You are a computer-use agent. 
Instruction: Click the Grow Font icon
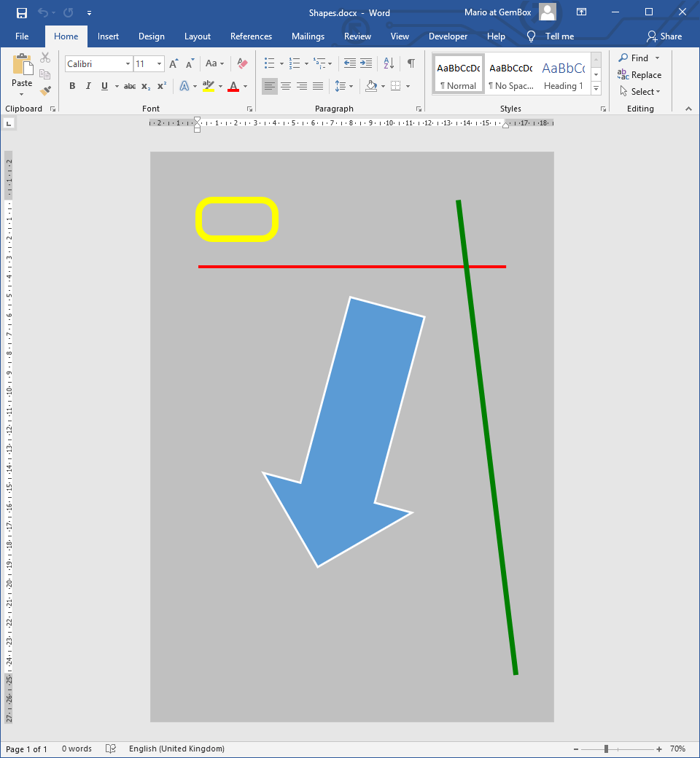pyautogui.click(x=174, y=64)
